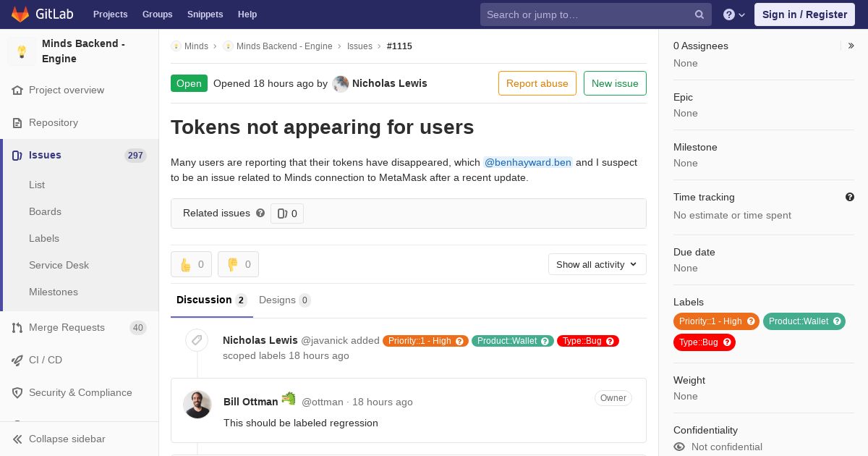This screenshot has width=868, height=456.
Task: Select the List item under Issues
Action: click(37, 185)
